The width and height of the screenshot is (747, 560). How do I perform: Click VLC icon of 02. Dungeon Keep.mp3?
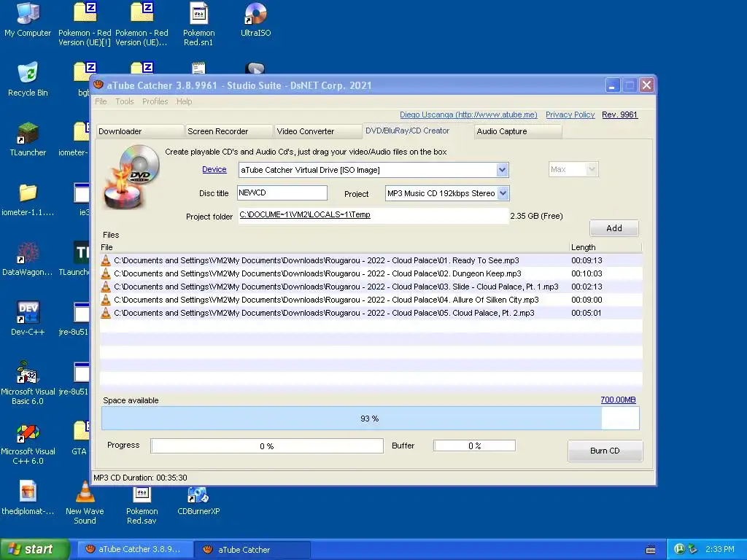(106, 273)
